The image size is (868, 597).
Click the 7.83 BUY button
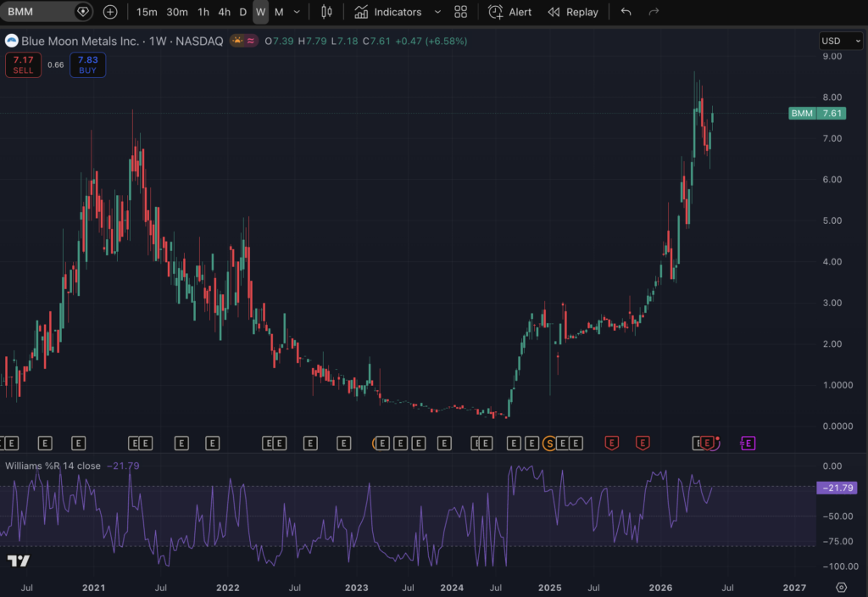(x=87, y=64)
